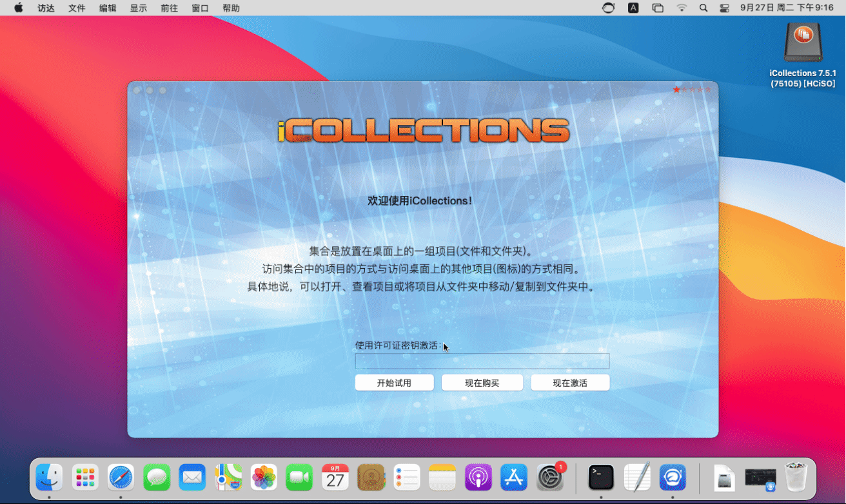This screenshot has width=846, height=504.
Task: Open the Wi-Fi status menu
Action: coord(682,8)
